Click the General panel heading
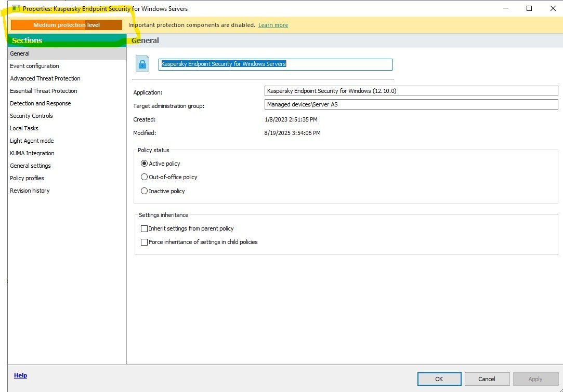The width and height of the screenshot is (563, 392). point(145,40)
